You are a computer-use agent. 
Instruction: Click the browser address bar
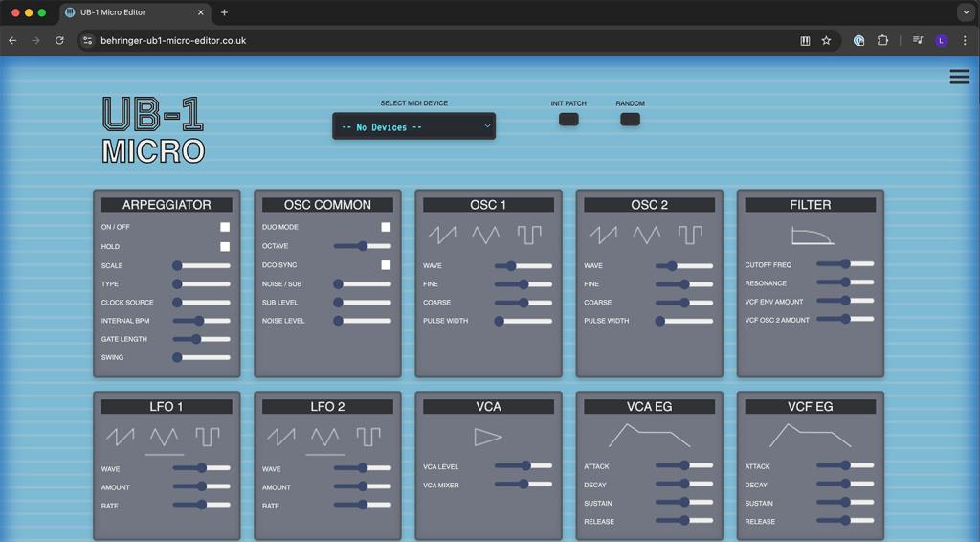tap(431, 41)
